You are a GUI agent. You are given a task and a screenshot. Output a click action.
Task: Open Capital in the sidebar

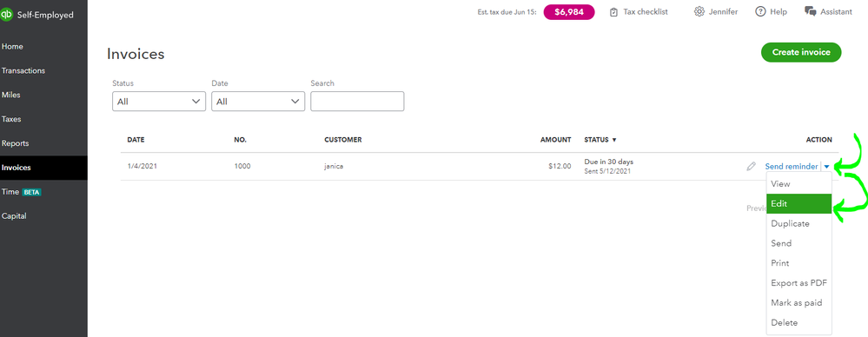[x=43, y=215]
